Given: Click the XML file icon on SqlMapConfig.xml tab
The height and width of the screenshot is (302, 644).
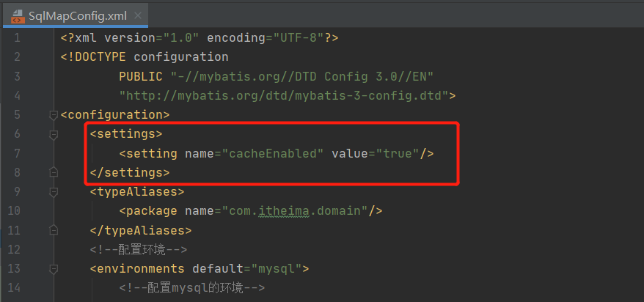Looking at the screenshot, I should click(18, 16).
